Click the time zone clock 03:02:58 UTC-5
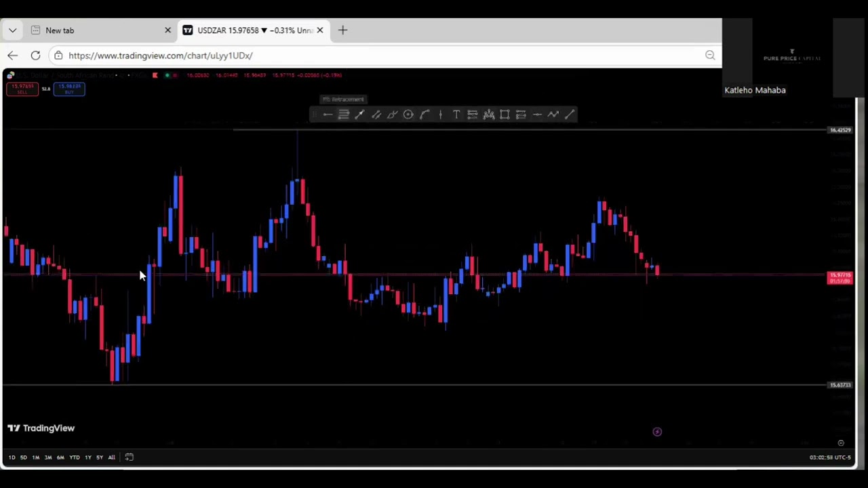The height and width of the screenshot is (488, 868). pos(830,457)
